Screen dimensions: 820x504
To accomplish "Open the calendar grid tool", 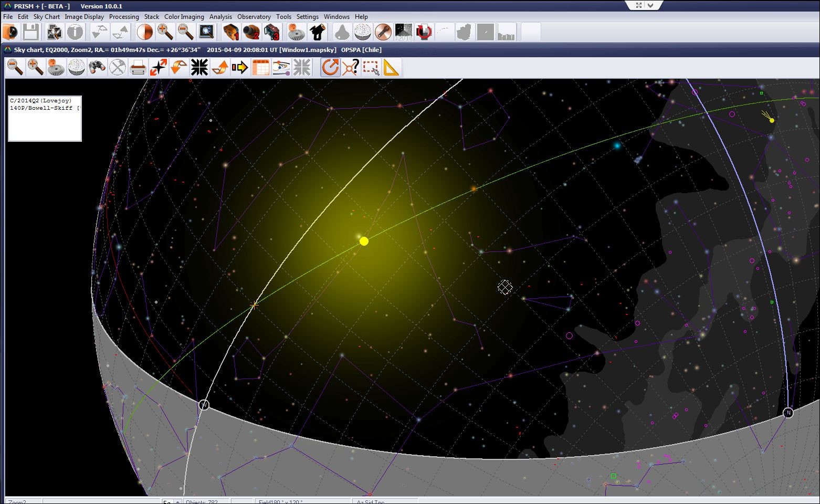I will pos(260,67).
